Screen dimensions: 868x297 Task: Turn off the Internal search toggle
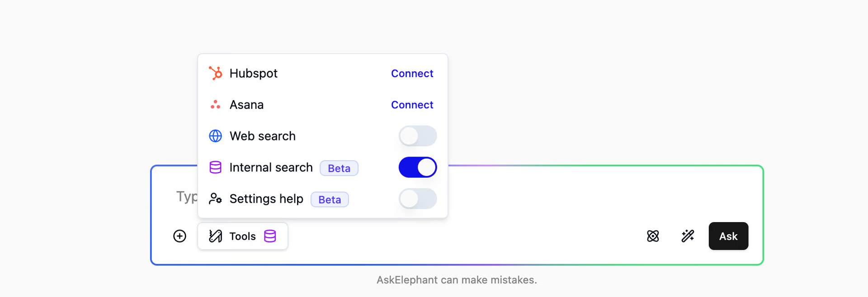coord(418,167)
